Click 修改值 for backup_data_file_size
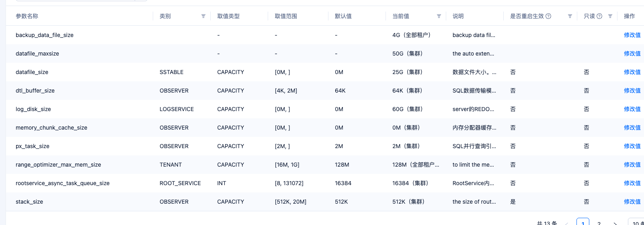 pos(632,35)
